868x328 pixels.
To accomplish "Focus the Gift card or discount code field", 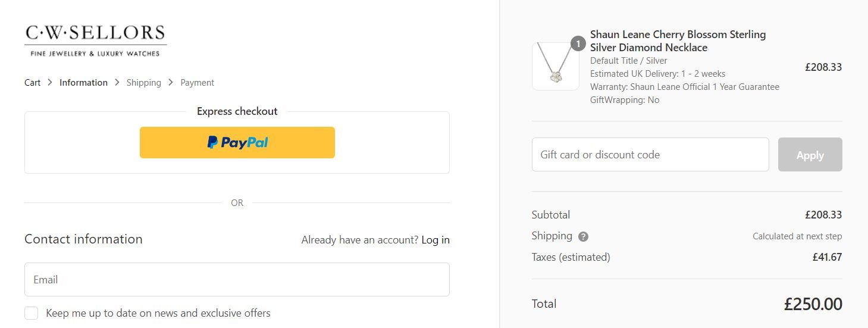I will point(650,155).
